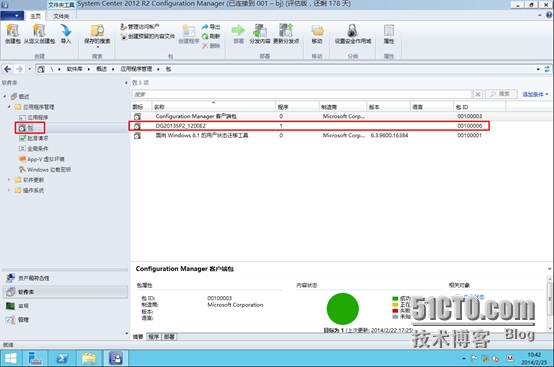Open Add Criteria (添加条件) dropdown
Image resolution: width=554 pixels, height=367 pixels.
[535, 94]
